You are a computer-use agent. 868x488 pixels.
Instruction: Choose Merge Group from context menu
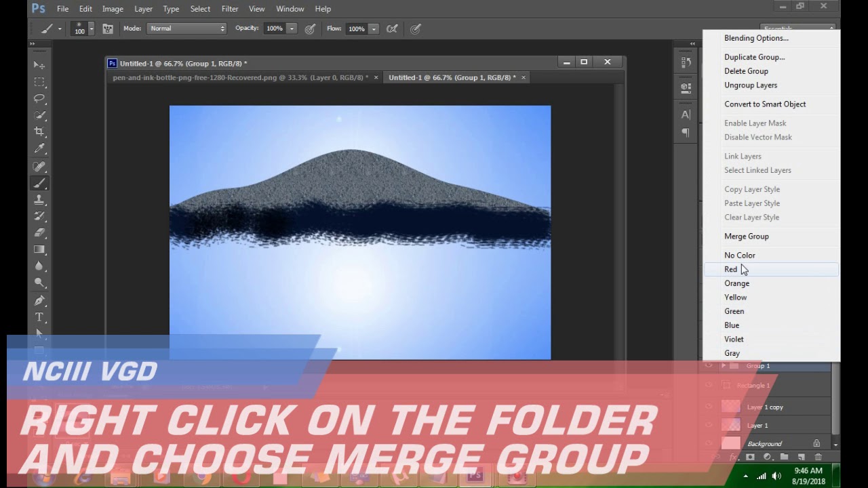pyautogui.click(x=746, y=237)
